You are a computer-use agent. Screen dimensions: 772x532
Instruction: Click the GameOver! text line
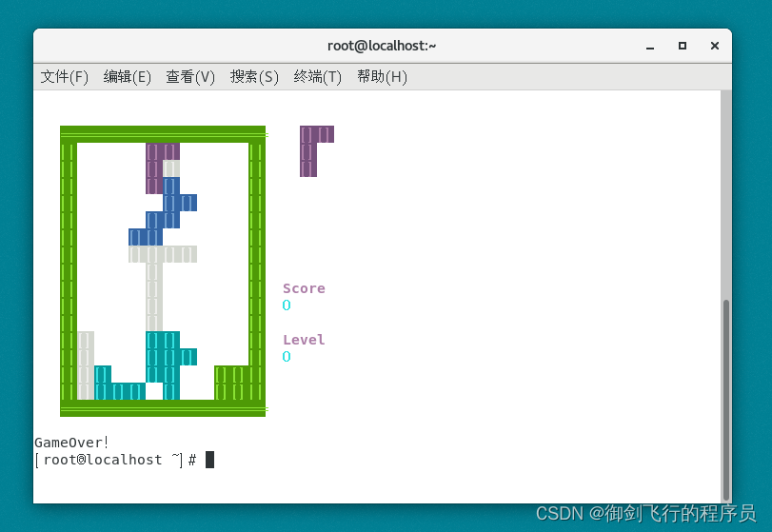(71, 443)
